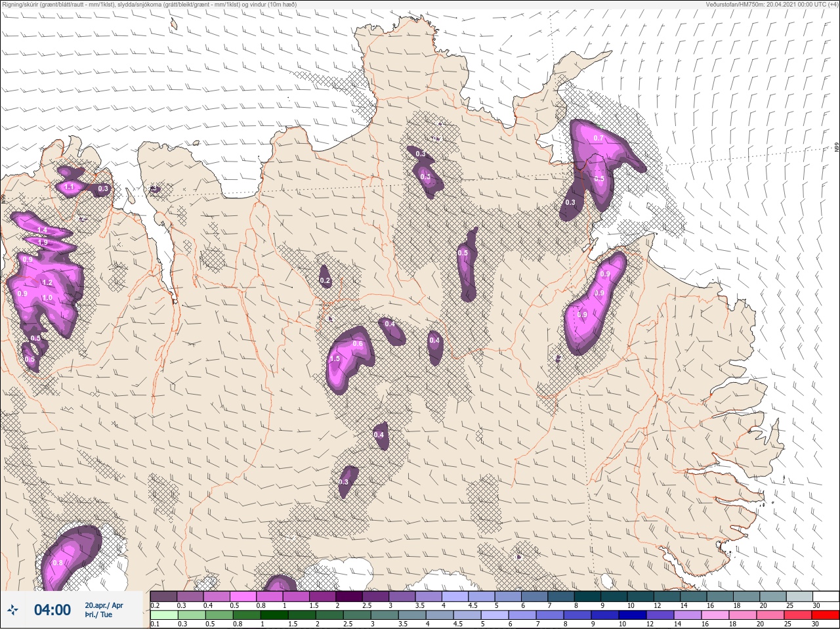Click the 1.2 precipitation value on the map
The height and width of the screenshot is (629, 840).
pyautogui.click(x=47, y=283)
